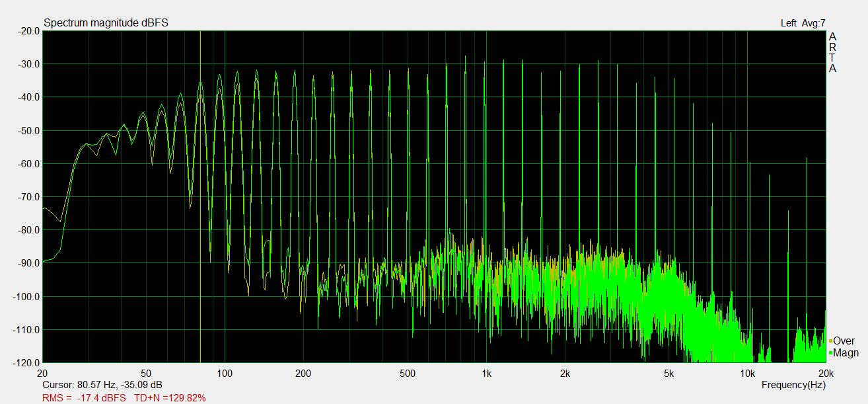Click the '200' frequency axis label
The image size is (868, 404).
point(303,373)
